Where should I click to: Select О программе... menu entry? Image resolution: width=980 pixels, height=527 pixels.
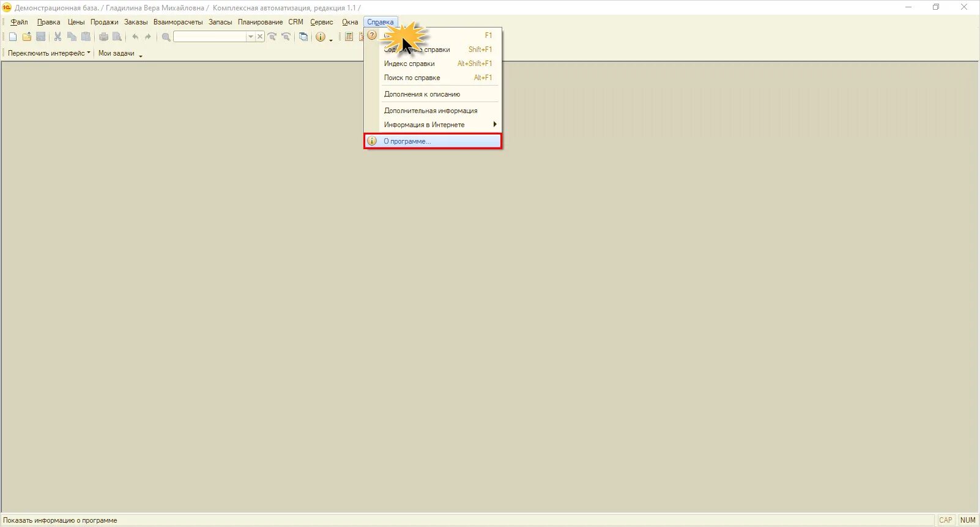433,141
